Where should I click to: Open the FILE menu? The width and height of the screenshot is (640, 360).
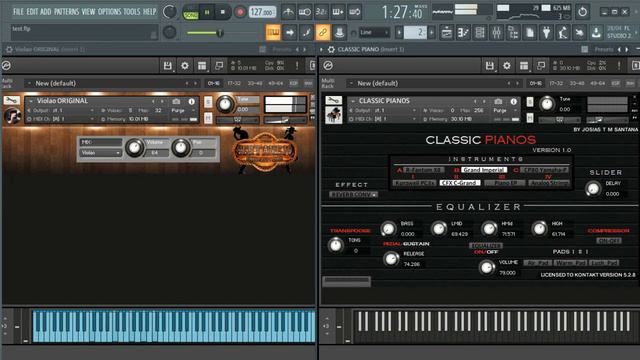[x=18, y=11]
